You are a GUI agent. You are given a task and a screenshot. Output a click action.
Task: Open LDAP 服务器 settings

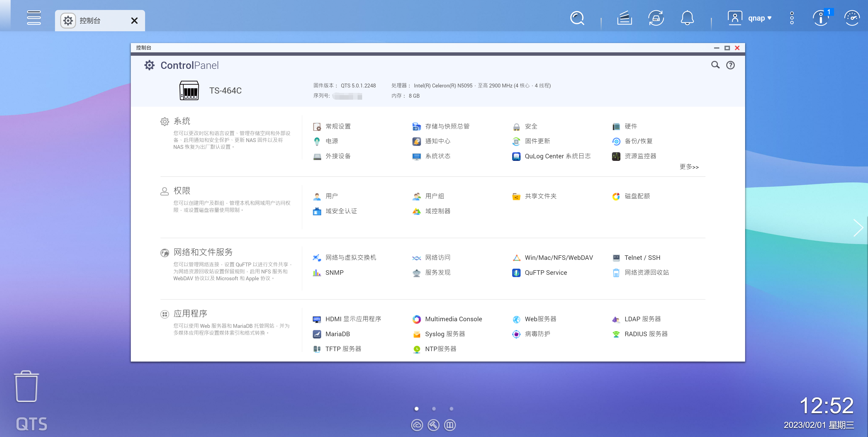tap(636, 319)
